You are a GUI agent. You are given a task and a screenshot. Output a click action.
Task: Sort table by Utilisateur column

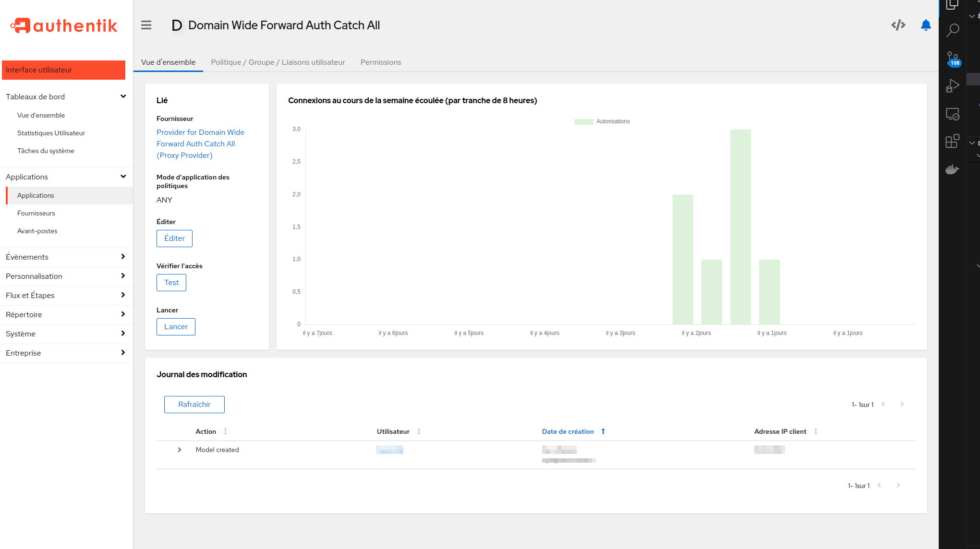pos(419,431)
